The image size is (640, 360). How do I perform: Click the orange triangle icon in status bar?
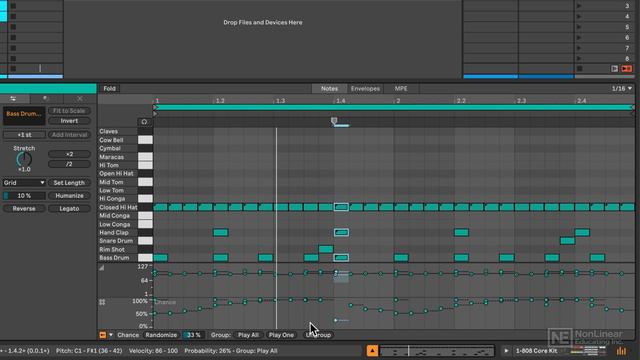tap(372, 351)
